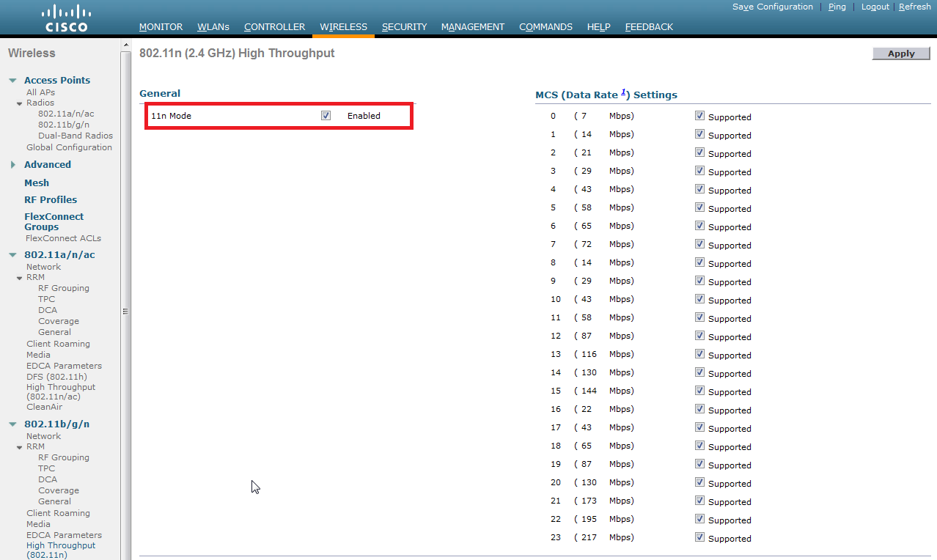This screenshot has width=937, height=560.
Task: Switch to the SECURITY menu
Action: coord(404,27)
